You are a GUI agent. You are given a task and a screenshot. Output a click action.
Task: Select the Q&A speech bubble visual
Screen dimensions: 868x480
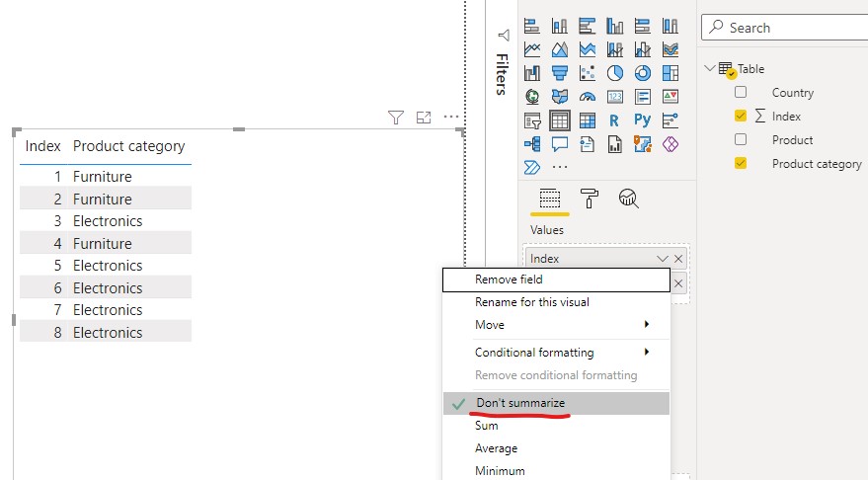click(x=560, y=144)
